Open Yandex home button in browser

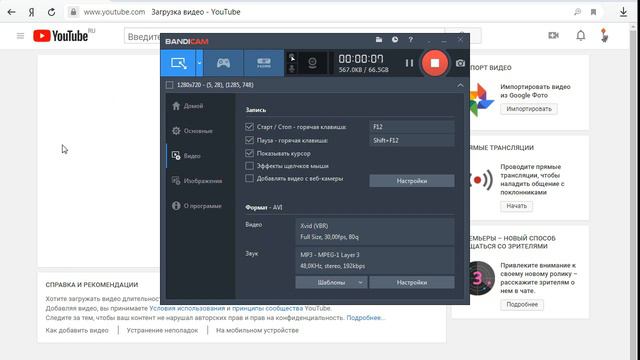31,12
